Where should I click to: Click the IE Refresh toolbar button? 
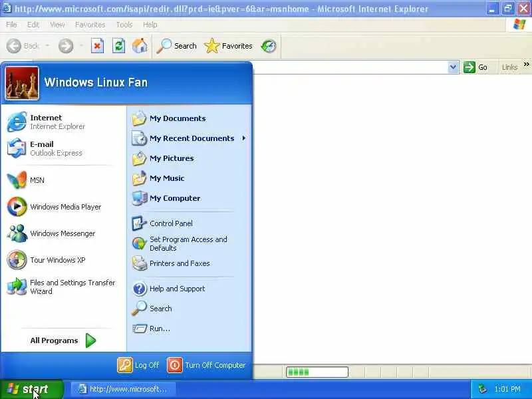(x=118, y=46)
